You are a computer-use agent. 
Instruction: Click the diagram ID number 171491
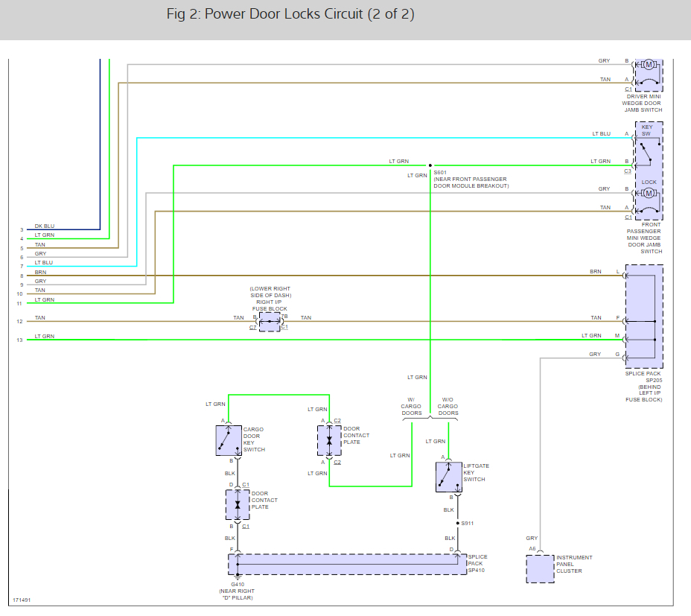tap(22, 599)
